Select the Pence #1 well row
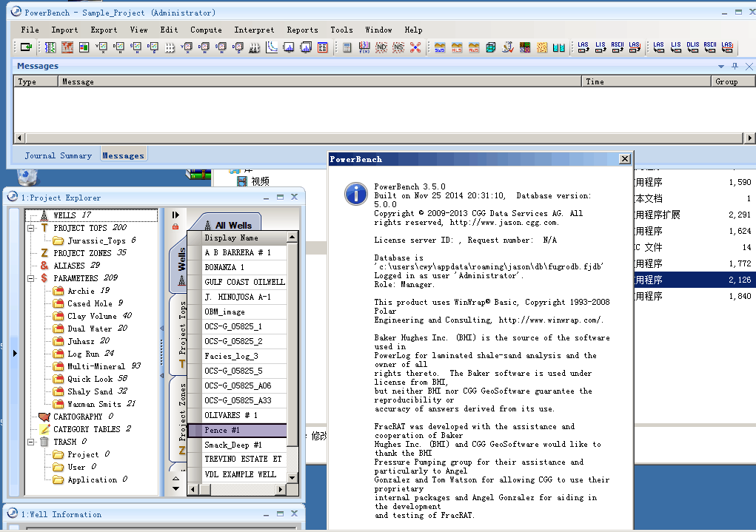 click(x=237, y=430)
